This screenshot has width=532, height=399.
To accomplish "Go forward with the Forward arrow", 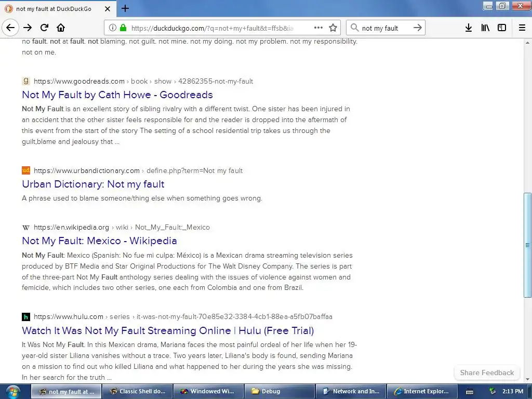I will (x=28, y=28).
